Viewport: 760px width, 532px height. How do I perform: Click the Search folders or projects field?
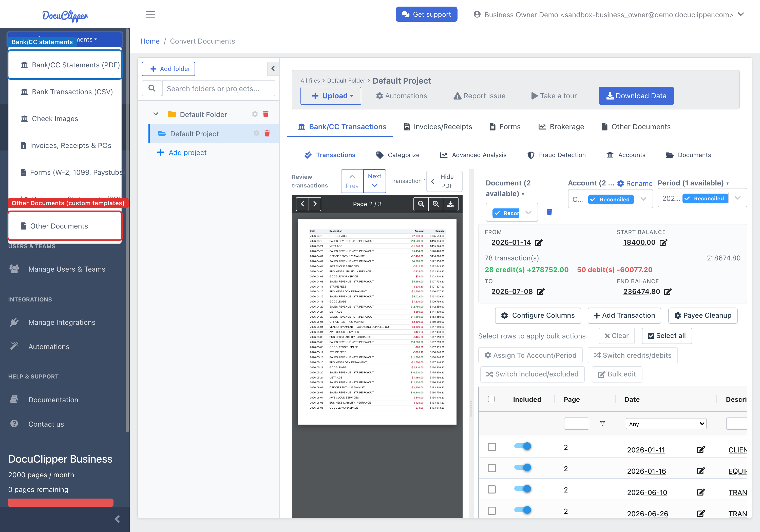(218, 88)
